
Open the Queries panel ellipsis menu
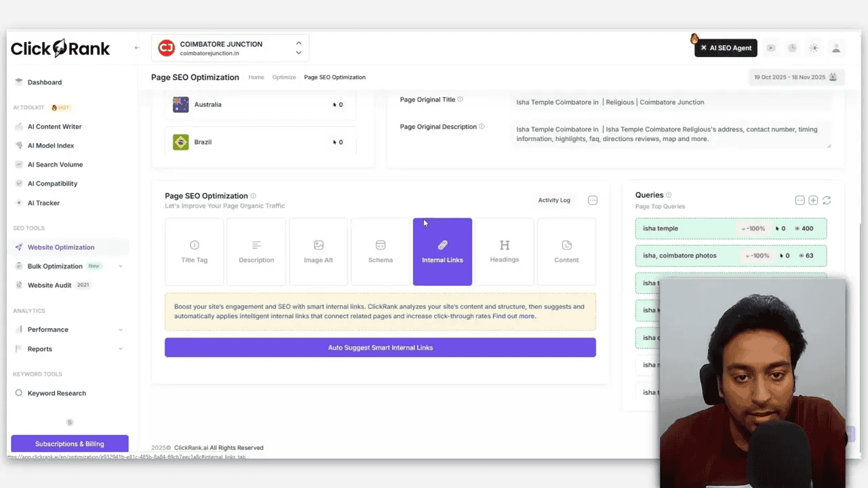800,200
